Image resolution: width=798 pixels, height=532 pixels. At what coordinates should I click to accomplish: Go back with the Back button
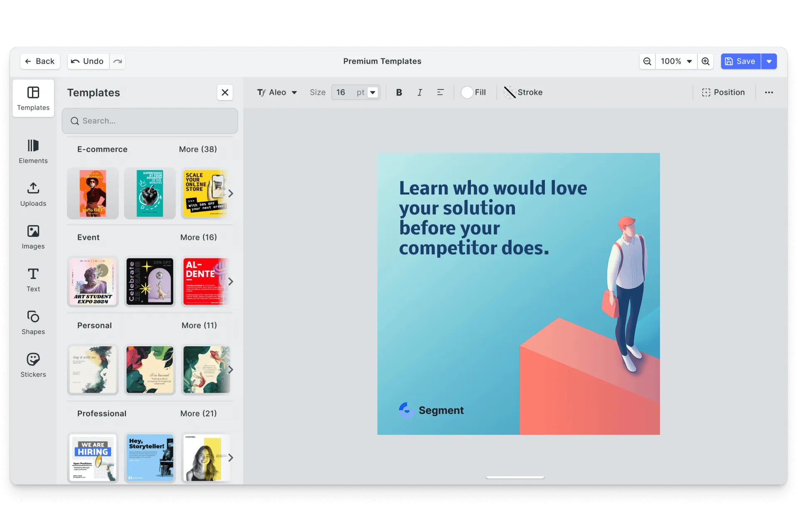click(40, 61)
